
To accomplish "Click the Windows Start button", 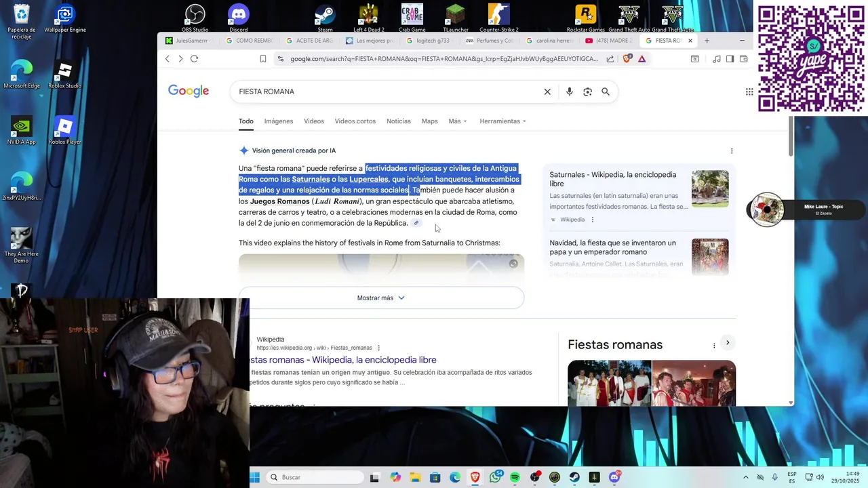I will (x=255, y=477).
